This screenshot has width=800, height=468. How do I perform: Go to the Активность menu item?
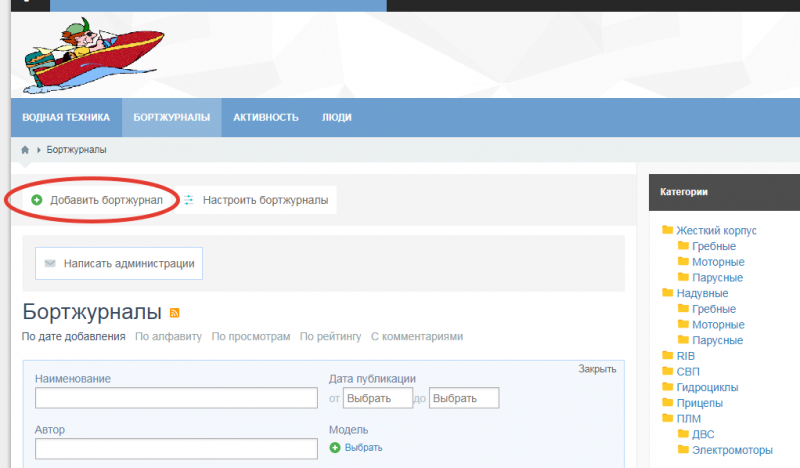tap(266, 117)
